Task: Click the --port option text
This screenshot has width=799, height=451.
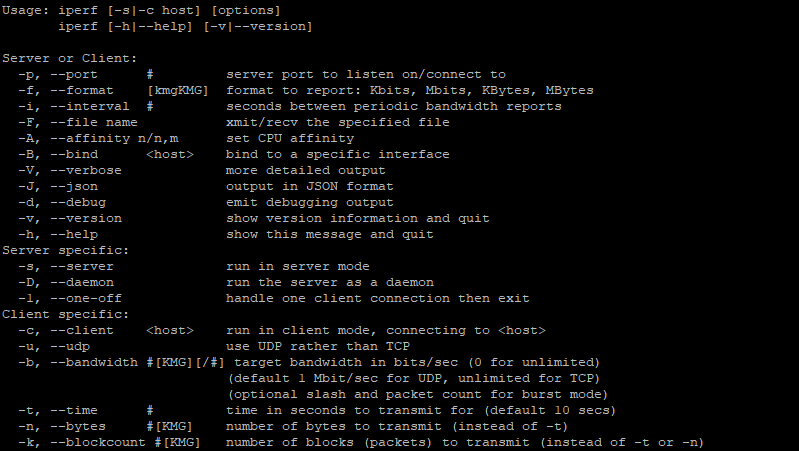Action: click(x=73, y=74)
